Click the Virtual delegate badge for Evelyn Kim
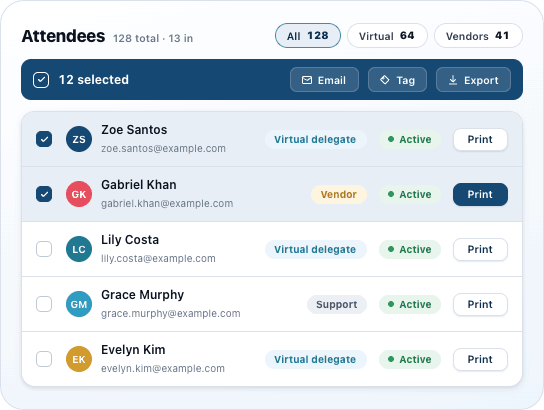This screenshot has height=410, width=544. tap(316, 359)
